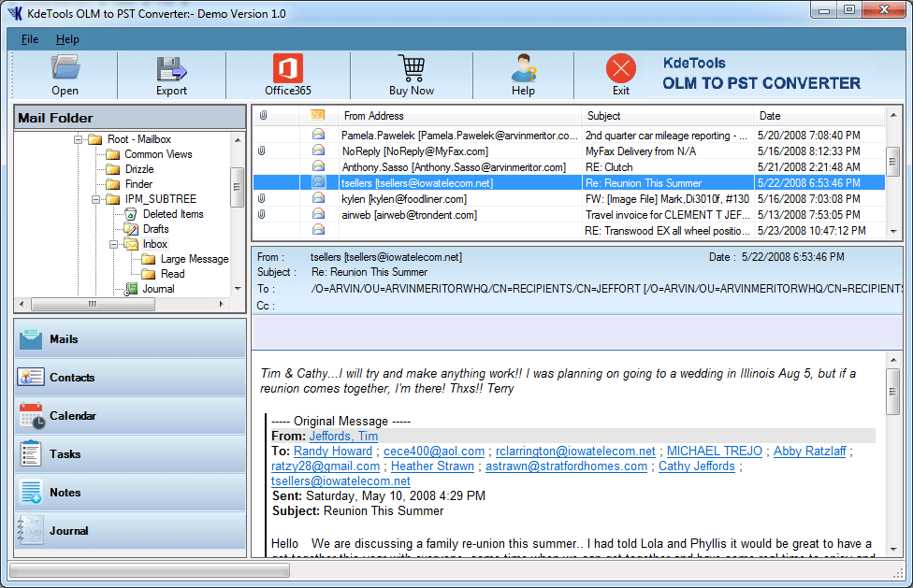Click mail folder tree horizontal scrollbar thumb
Image resolution: width=913 pixels, height=588 pixels.
[x=93, y=304]
